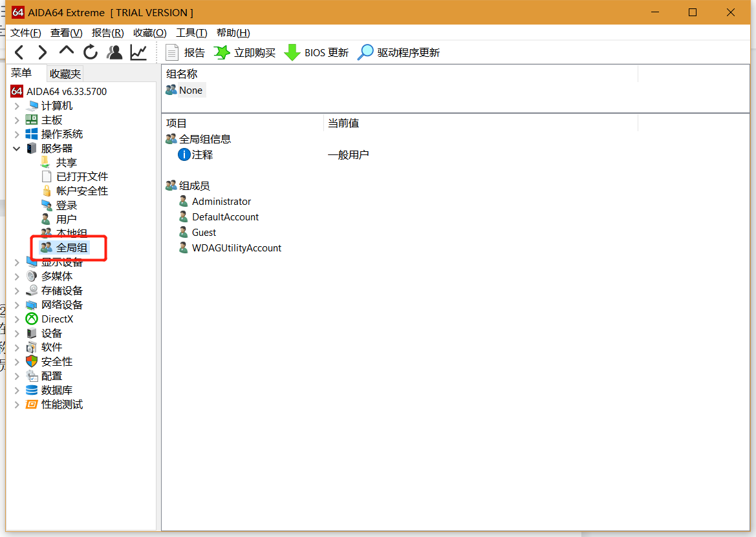Go up one level with up arrow

pos(67,51)
